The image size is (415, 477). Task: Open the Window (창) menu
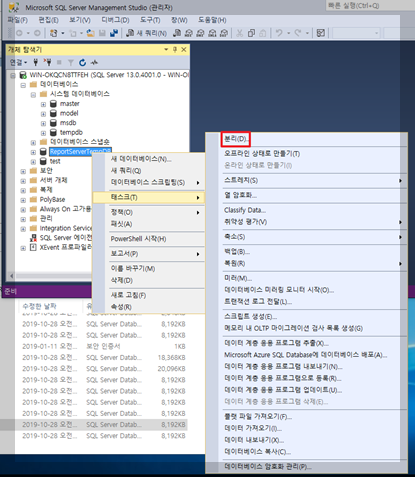tap(179, 20)
